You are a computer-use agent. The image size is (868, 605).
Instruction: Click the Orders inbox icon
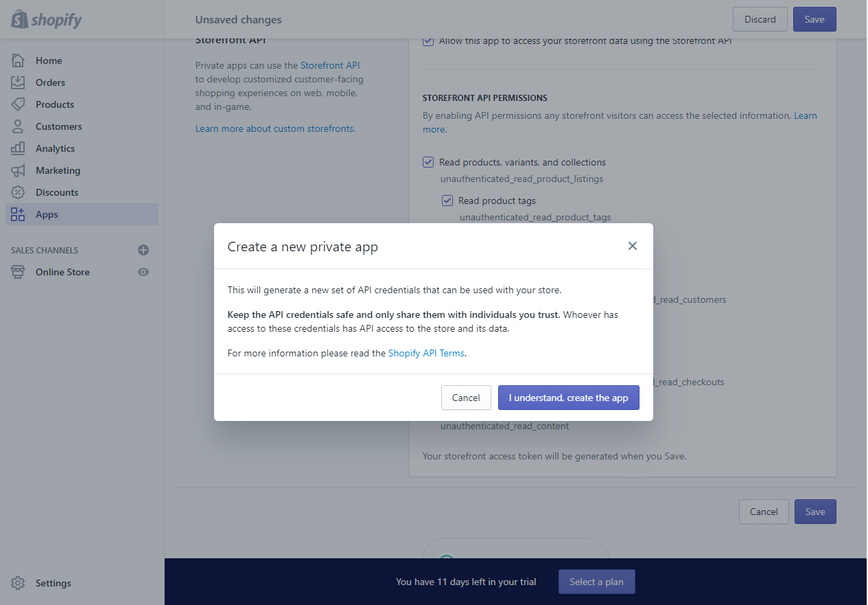click(18, 82)
